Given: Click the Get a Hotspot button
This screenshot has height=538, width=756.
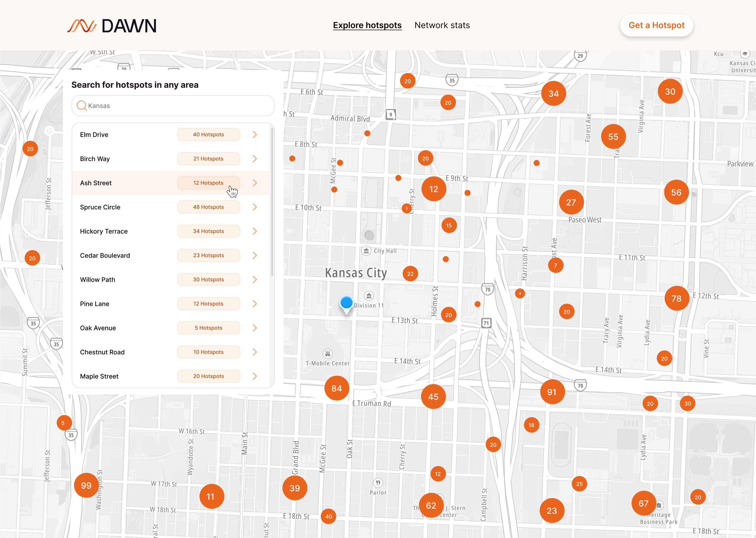Looking at the screenshot, I should (x=656, y=25).
